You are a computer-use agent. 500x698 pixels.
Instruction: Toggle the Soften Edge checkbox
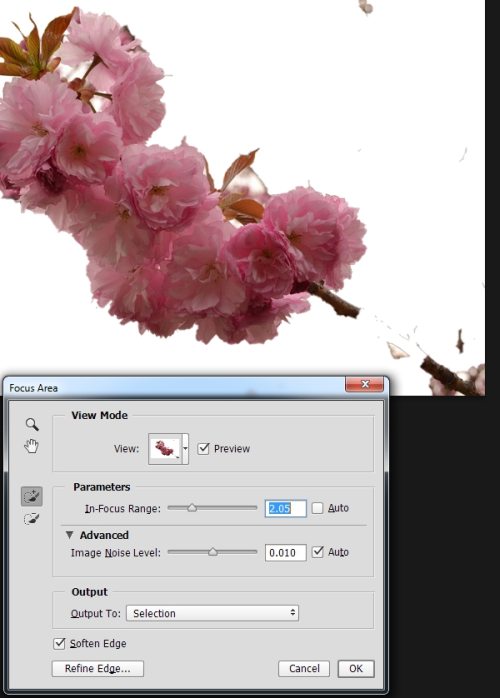coord(59,643)
